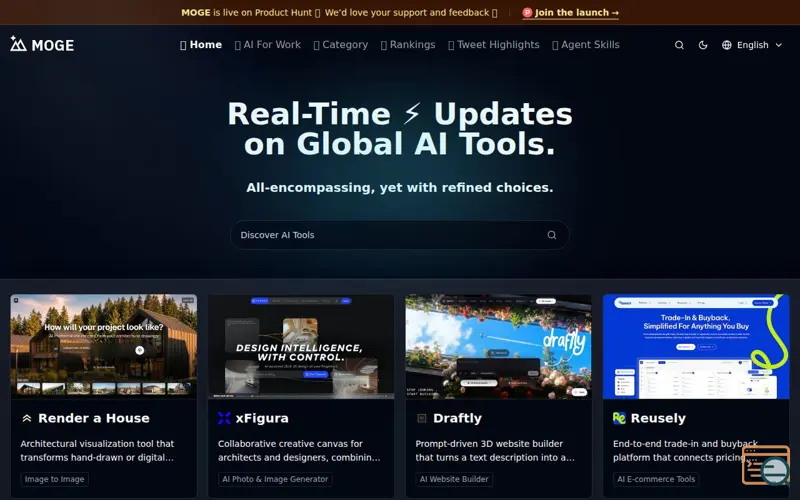800x500 pixels.
Task: Go to the Home menu item
Action: [201, 45]
